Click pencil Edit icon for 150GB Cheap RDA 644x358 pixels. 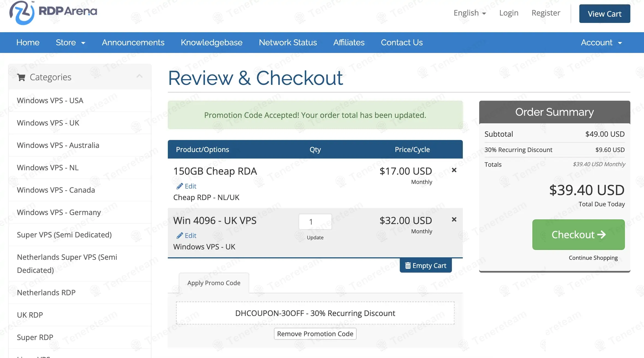[180, 186]
